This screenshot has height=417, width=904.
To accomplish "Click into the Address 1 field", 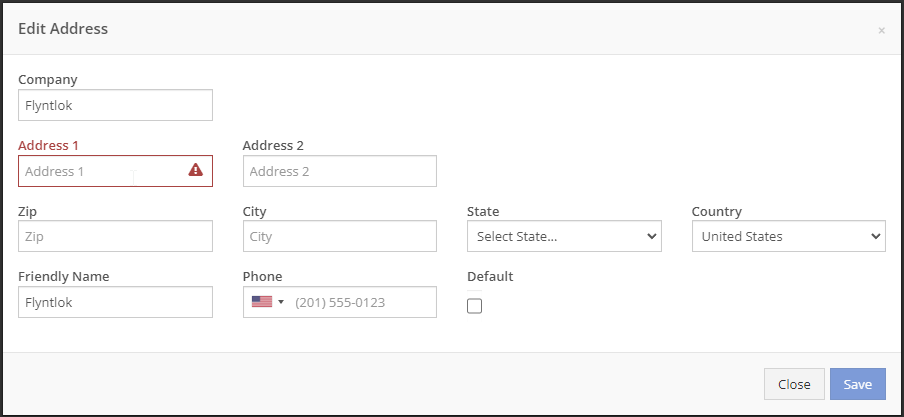I will tap(115, 171).
